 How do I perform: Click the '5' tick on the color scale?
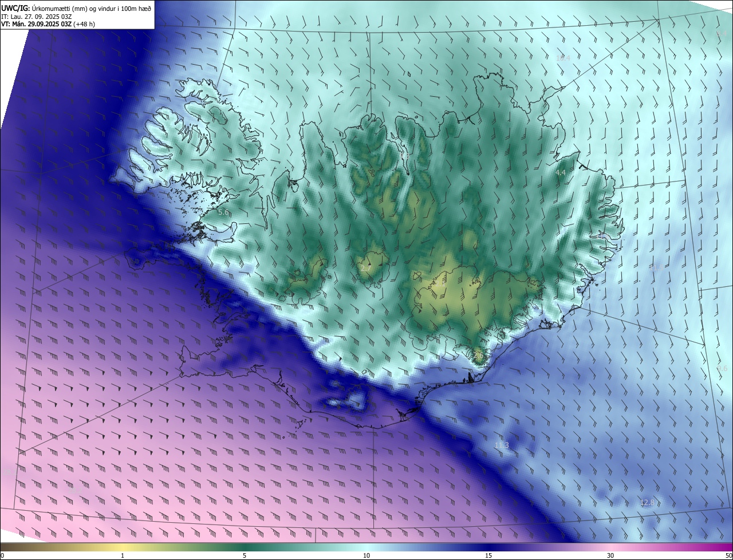[245, 555]
